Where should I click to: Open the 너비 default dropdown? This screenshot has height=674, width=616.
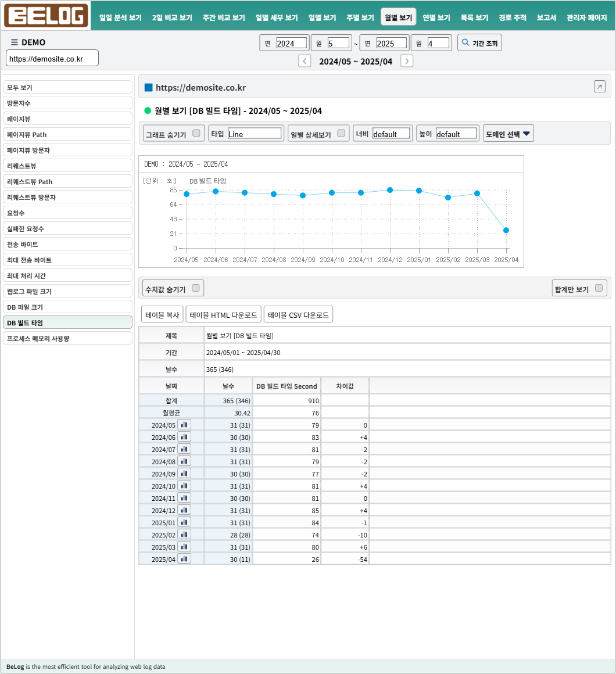pyautogui.click(x=391, y=134)
